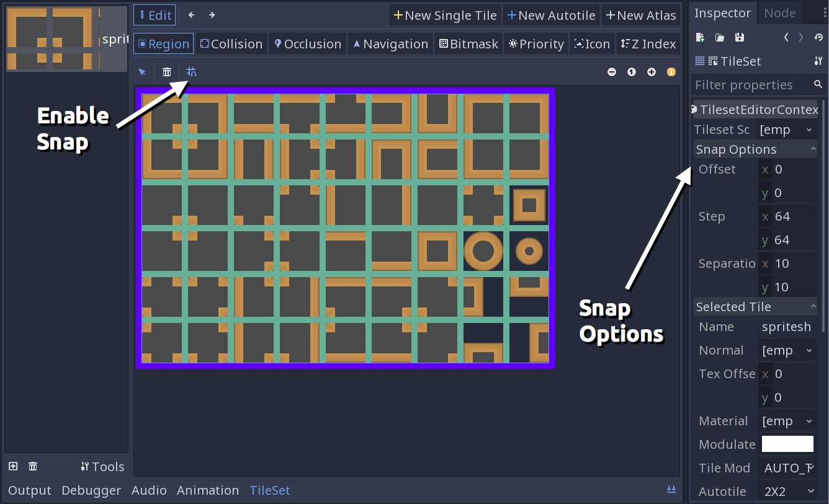829x504 pixels.
Task: Switch to the Collision editing mode tab
Action: pos(231,43)
